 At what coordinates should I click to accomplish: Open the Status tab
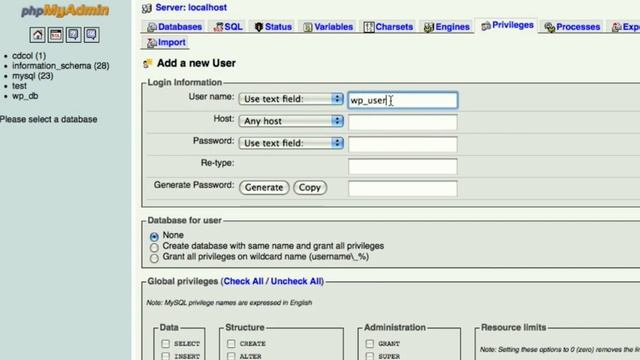point(273,27)
